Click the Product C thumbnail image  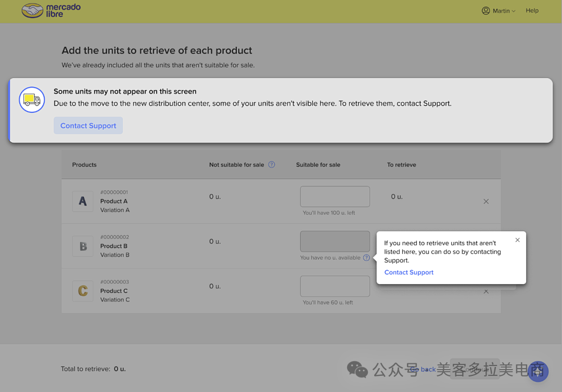[x=83, y=291]
